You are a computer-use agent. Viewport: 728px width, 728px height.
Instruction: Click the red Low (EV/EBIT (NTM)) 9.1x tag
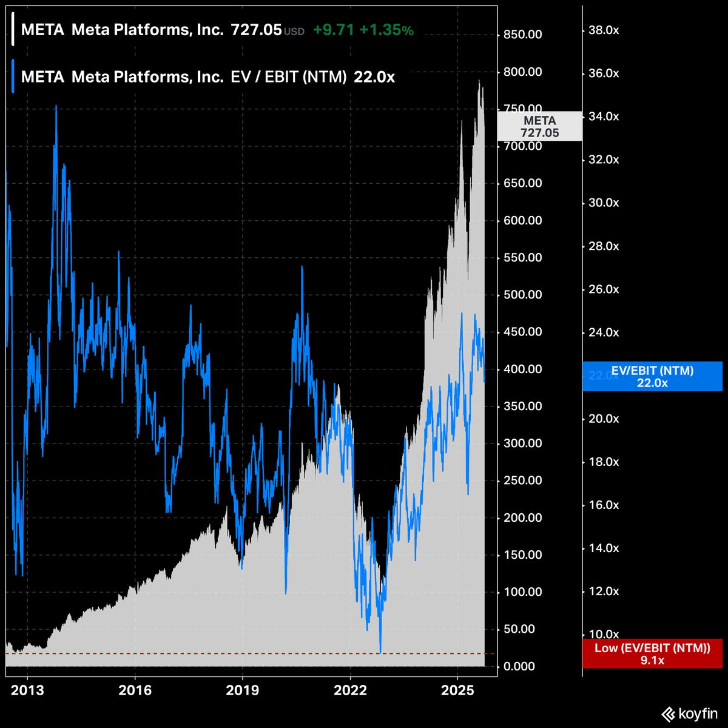[652, 653]
